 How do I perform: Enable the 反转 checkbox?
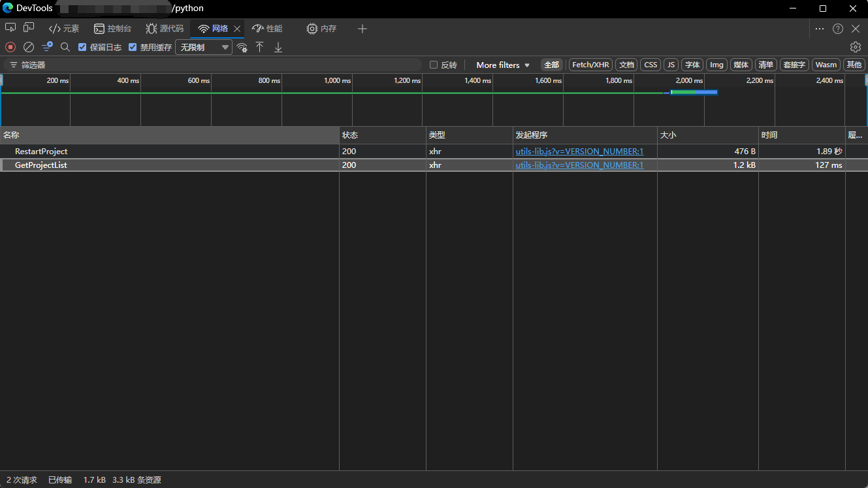pyautogui.click(x=434, y=65)
